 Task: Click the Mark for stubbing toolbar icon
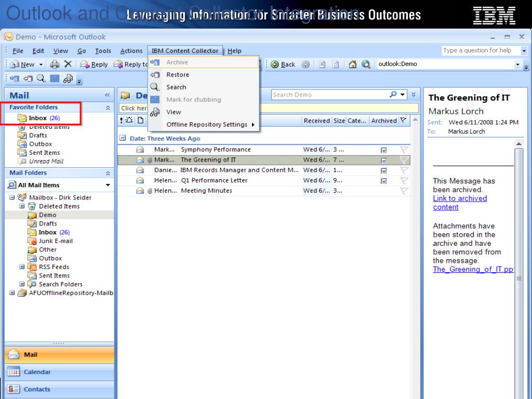click(x=54, y=79)
